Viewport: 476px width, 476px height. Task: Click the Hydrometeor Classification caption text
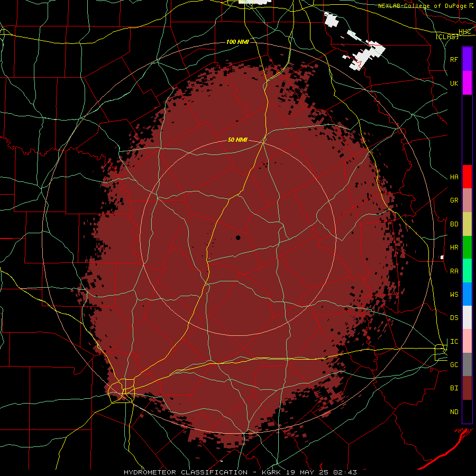coord(241,472)
